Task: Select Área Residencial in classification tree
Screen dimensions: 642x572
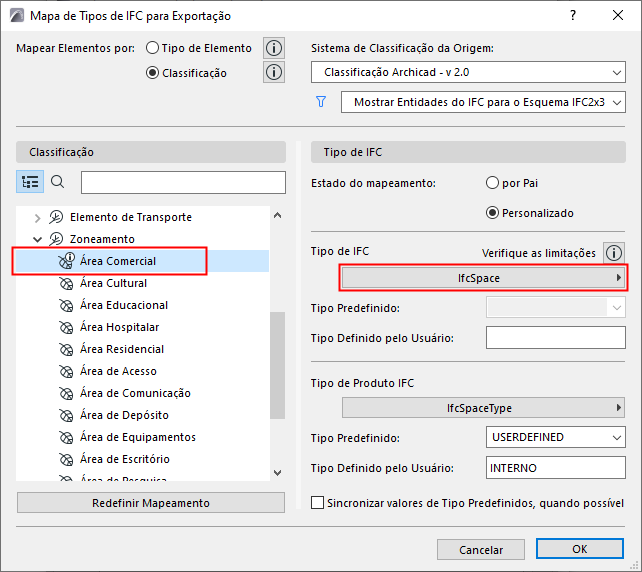Action: pos(122,349)
